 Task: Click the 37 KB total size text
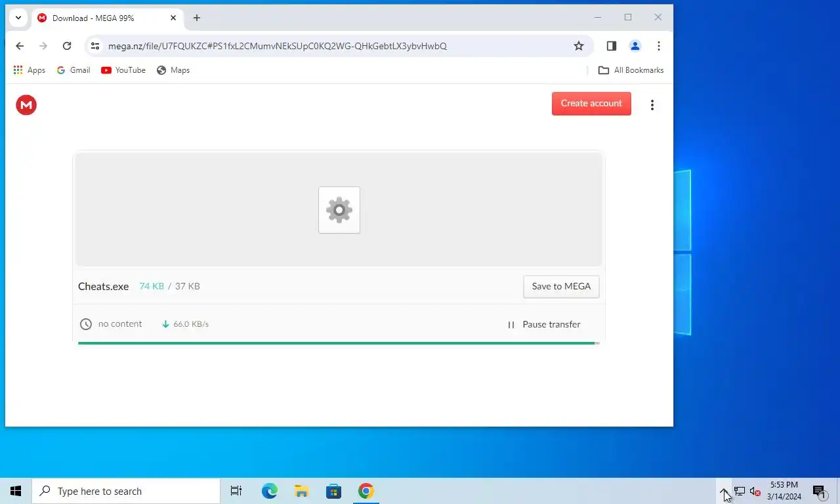point(188,286)
